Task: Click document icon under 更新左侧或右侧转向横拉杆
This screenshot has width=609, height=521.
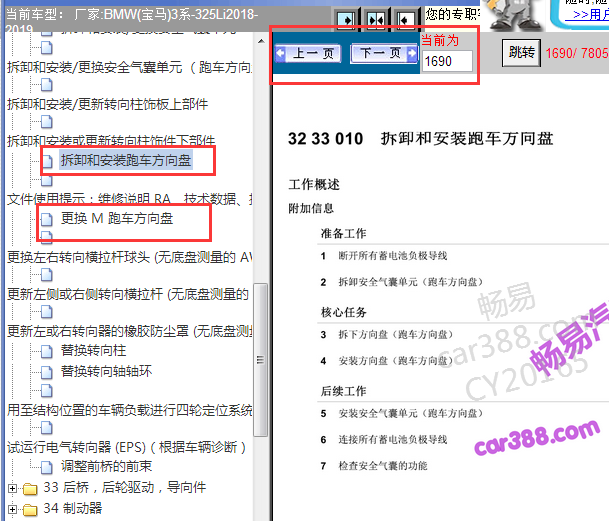Action: [47, 312]
